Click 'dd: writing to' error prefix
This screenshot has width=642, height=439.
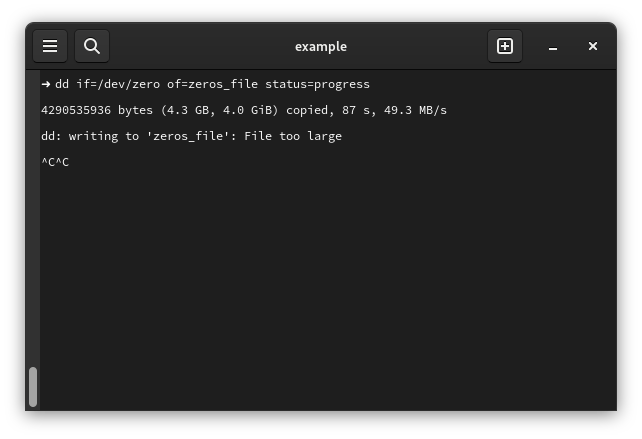[90, 136]
